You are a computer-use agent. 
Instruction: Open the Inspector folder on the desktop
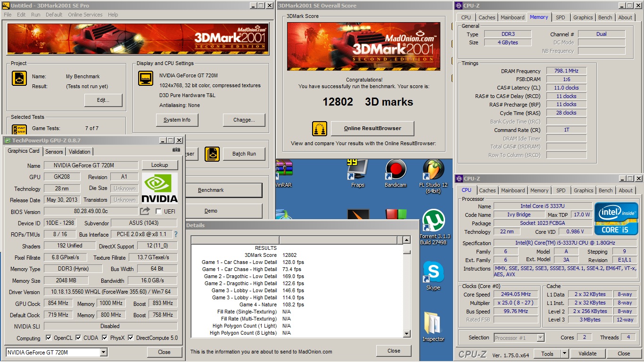(x=433, y=326)
